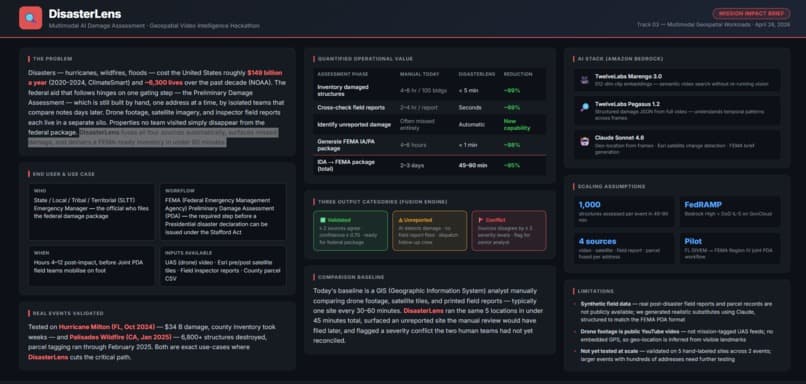806x384 pixels.
Task: Click the Unreported warning triangle icon
Action: [401, 220]
